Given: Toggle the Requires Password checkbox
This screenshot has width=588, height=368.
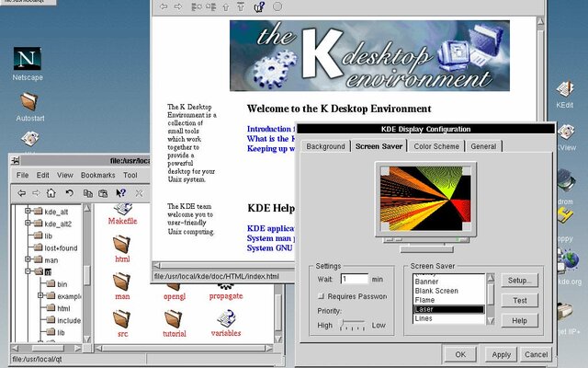Looking at the screenshot, I should point(321,296).
